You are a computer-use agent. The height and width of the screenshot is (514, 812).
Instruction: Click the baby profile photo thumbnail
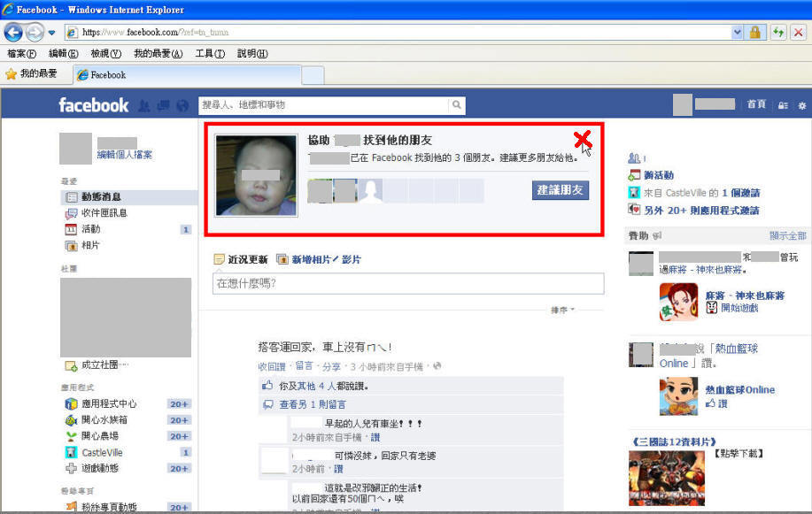256,175
